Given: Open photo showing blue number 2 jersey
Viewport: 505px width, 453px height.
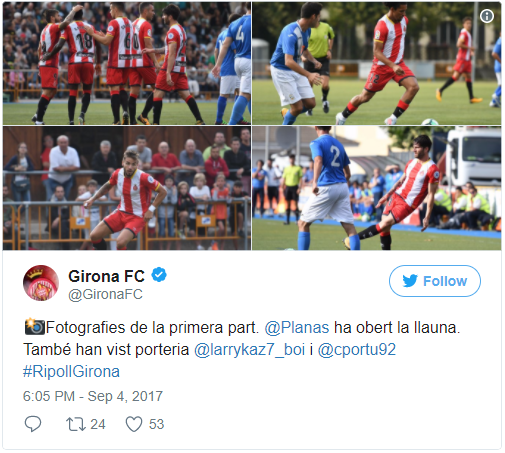Looking at the screenshot, I should [x=377, y=188].
